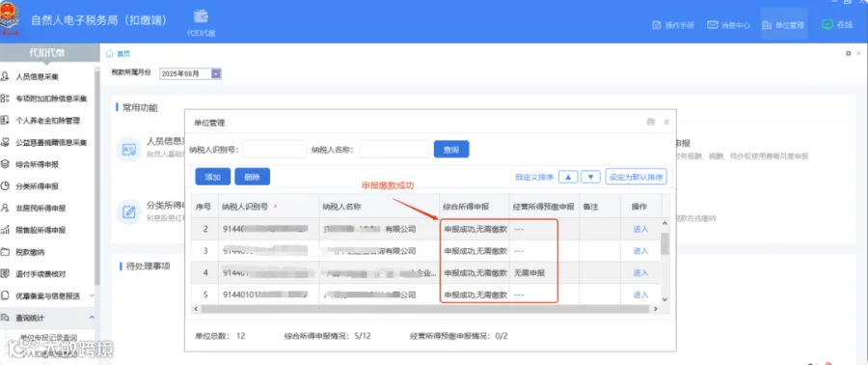Click the table's vertical scrollbar thumb
Viewport: 868px width, 365px height.
click(665, 243)
